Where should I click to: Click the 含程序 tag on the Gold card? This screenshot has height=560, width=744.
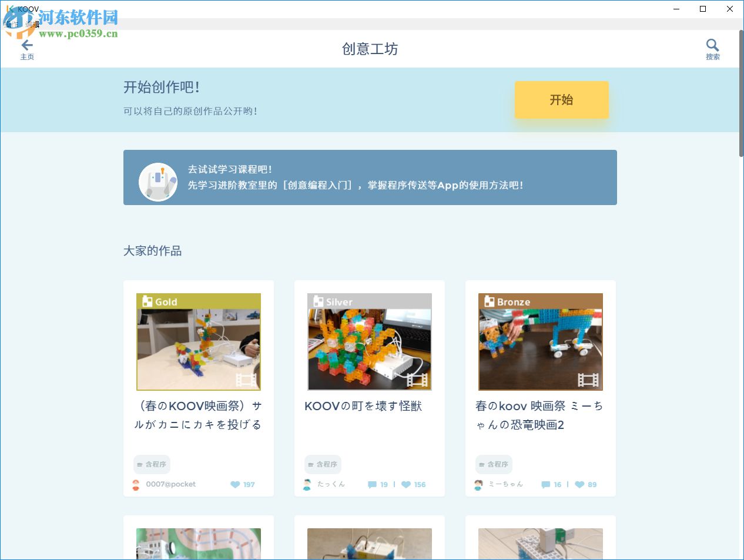point(152,464)
